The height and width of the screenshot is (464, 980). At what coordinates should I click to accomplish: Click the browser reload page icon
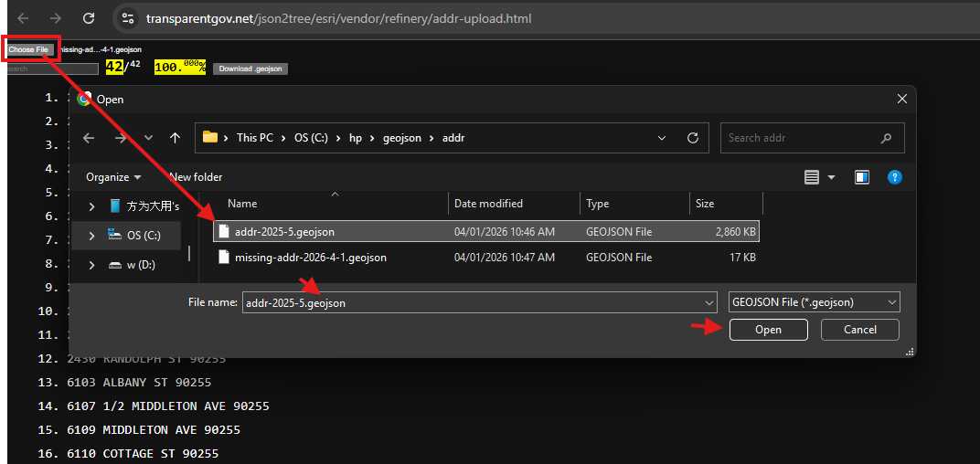point(88,18)
